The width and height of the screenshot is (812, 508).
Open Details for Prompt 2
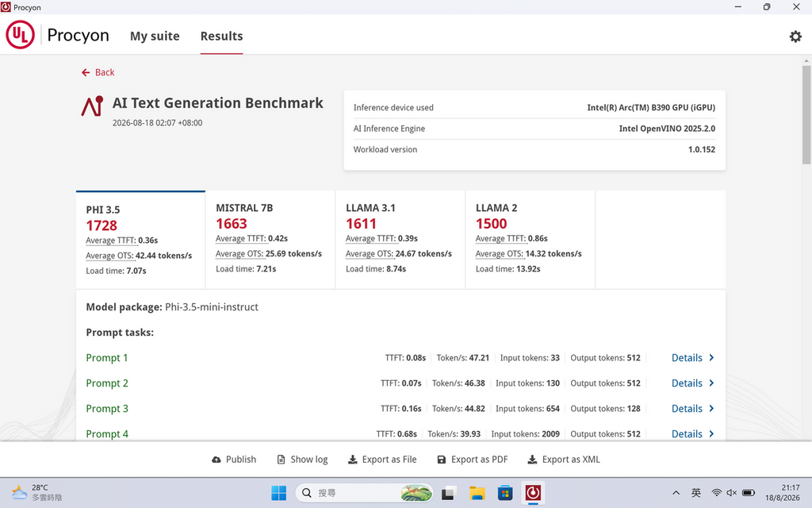(693, 383)
